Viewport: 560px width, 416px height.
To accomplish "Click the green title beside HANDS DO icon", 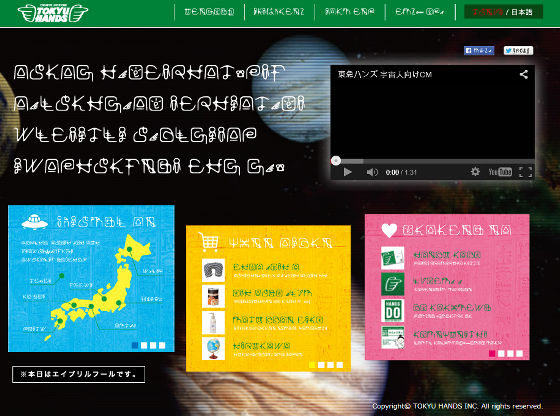I will (x=452, y=307).
